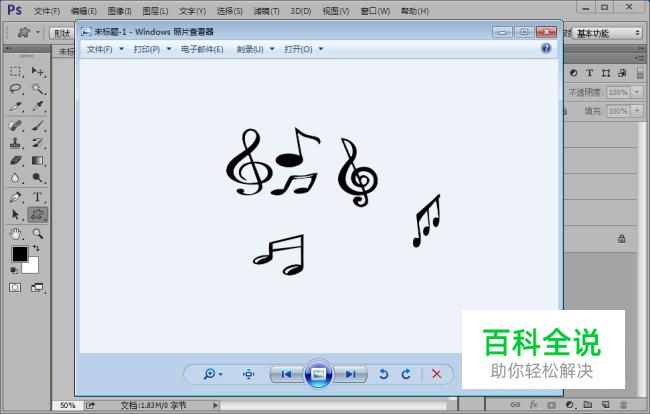Open Photo Viewer 打印(P) dropdown
The width and height of the screenshot is (650, 414).
point(152,49)
